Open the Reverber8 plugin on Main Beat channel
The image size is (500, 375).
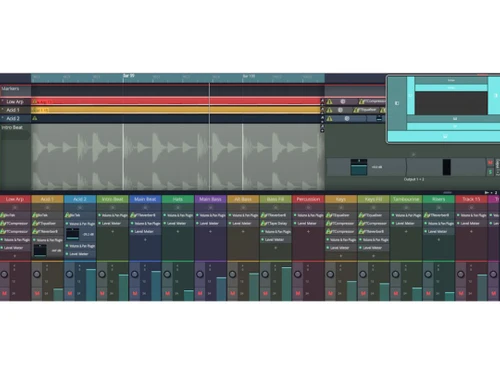click(x=145, y=215)
